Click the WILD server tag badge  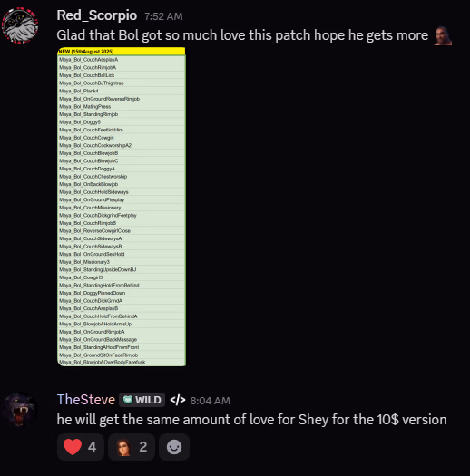pos(142,400)
